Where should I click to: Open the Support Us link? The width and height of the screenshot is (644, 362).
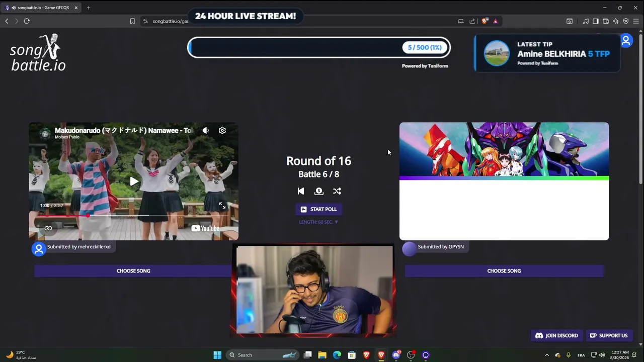click(x=608, y=335)
